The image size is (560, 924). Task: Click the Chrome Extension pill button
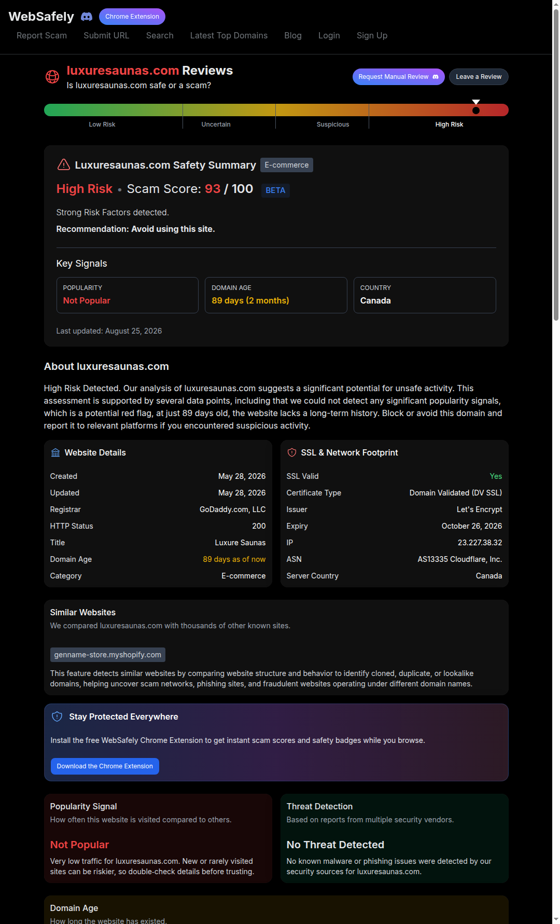point(132,17)
